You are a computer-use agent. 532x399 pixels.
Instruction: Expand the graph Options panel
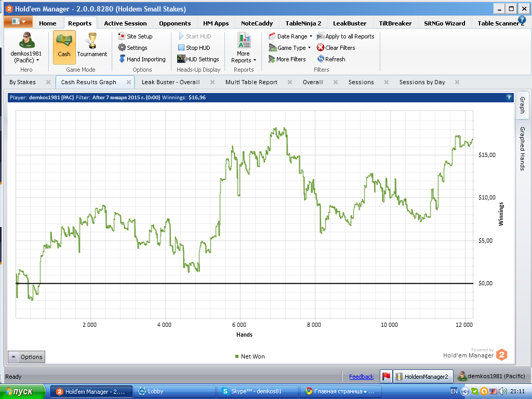click(26, 357)
